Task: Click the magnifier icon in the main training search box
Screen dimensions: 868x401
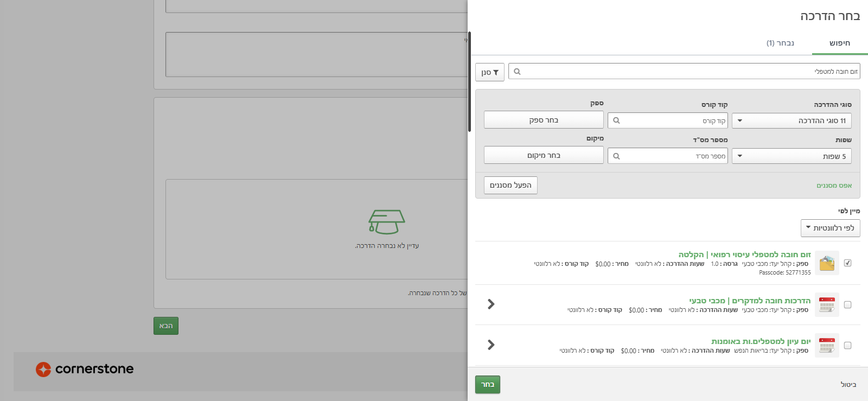Action: click(x=517, y=72)
